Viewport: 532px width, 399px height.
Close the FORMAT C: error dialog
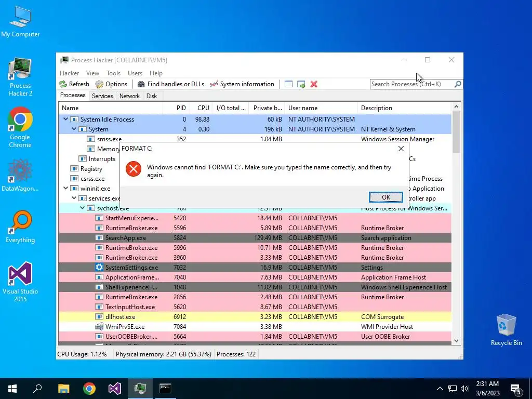[401, 149]
